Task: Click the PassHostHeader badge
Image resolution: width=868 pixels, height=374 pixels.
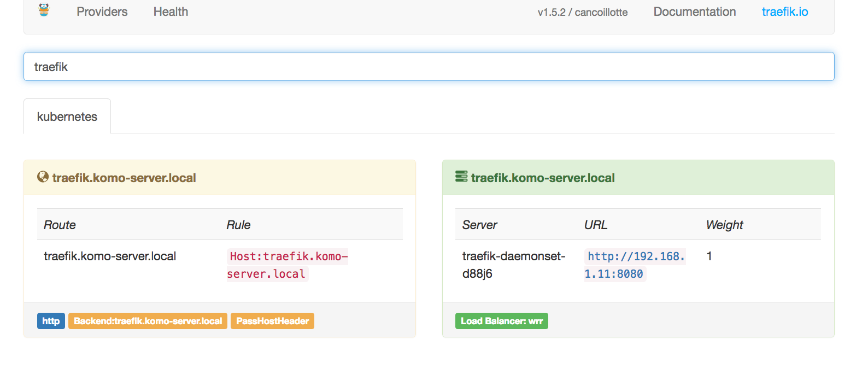Action: [x=272, y=321]
